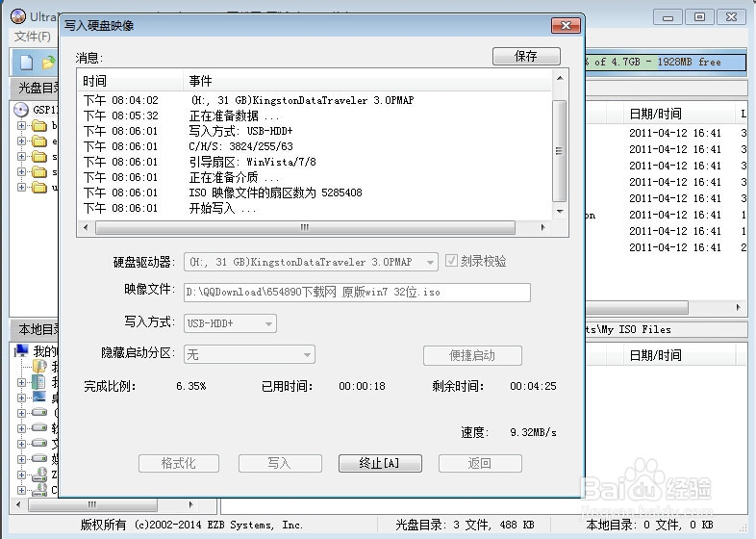The height and width of the screenshot is (539, 756).
Task: Select the hard drive icon labeled '('
Action: [x=39, y=413]
